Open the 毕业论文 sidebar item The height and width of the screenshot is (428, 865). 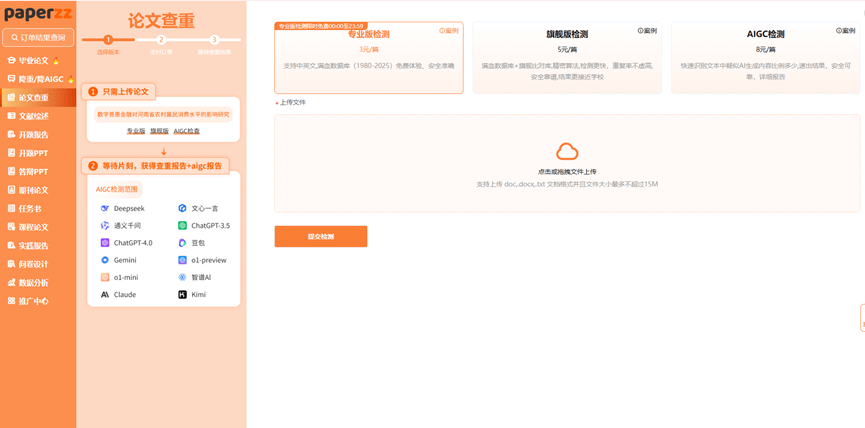click(38, 61)
